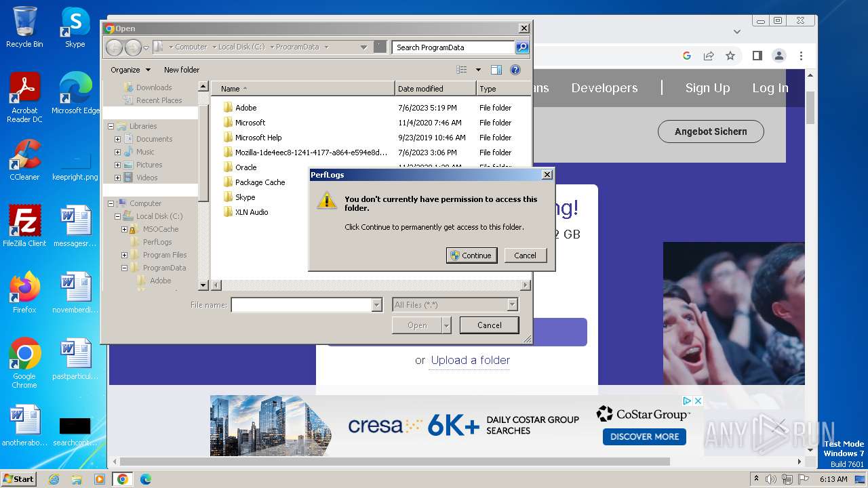Click the search button in Search ProgramData
Screen dimensions: 868x488
(x=522, y=47)
